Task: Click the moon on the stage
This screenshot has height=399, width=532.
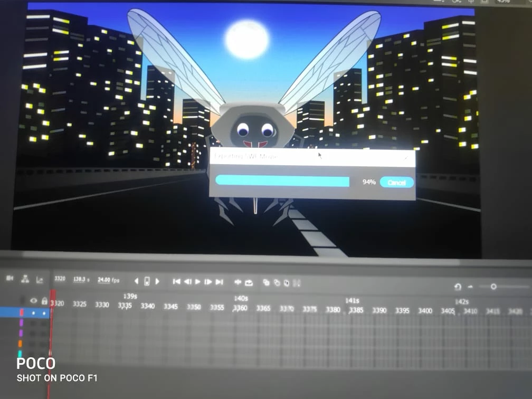Action: coord(248,40)
